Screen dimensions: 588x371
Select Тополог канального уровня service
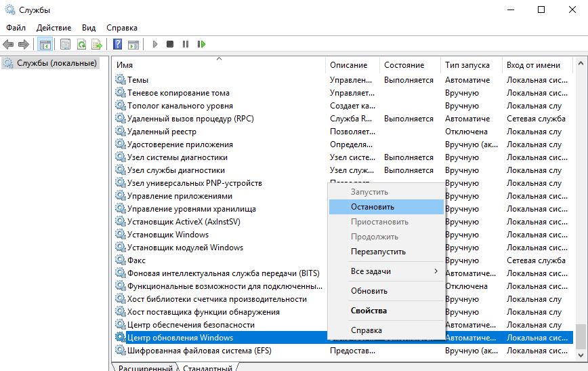180,106
